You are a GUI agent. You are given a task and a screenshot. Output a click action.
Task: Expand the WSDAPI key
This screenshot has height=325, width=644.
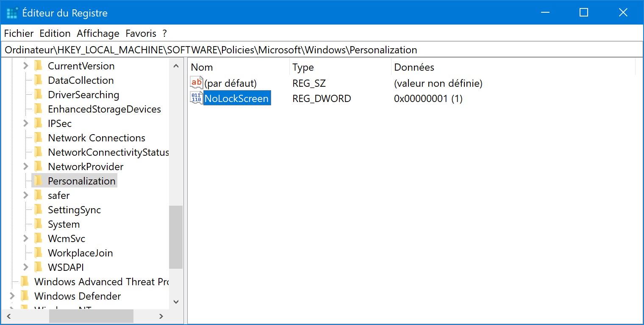[x=26, y=267]
